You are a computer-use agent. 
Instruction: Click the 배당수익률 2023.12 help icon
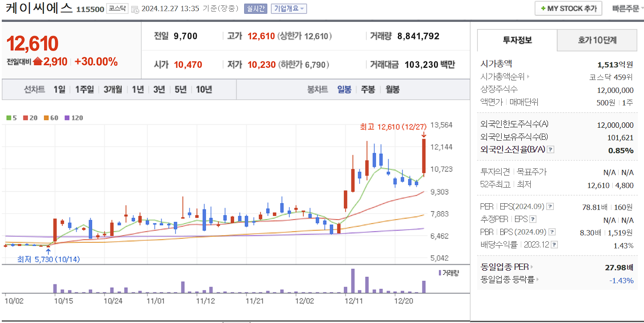point(553,244)
